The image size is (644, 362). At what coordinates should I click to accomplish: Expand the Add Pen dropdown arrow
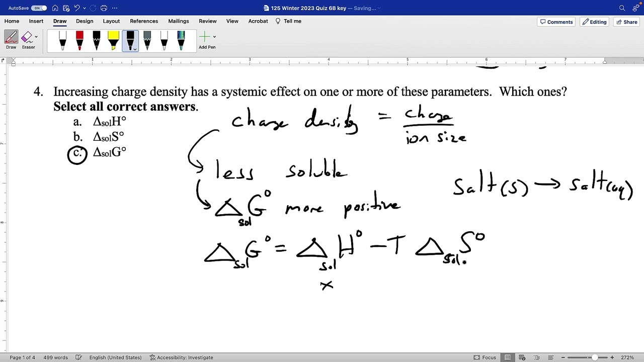[214, 37]
